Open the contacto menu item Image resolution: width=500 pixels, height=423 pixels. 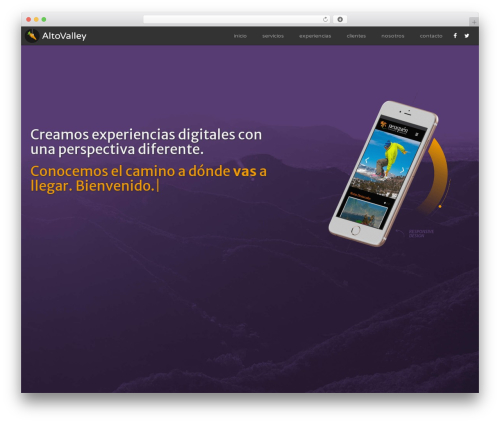[431, 36]
